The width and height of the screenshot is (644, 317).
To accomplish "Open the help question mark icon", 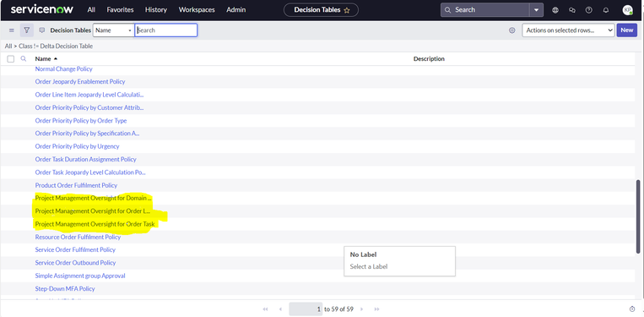I will 589,10.
